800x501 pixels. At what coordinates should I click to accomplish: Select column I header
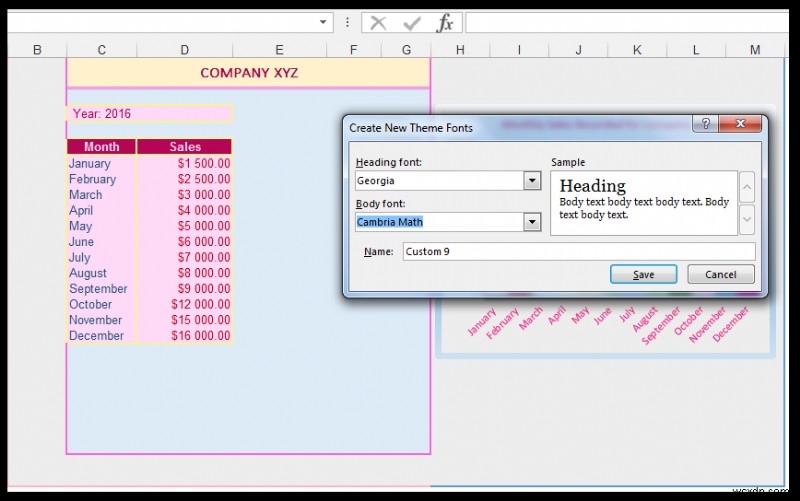pyautogui.click(x=519, y=49)
